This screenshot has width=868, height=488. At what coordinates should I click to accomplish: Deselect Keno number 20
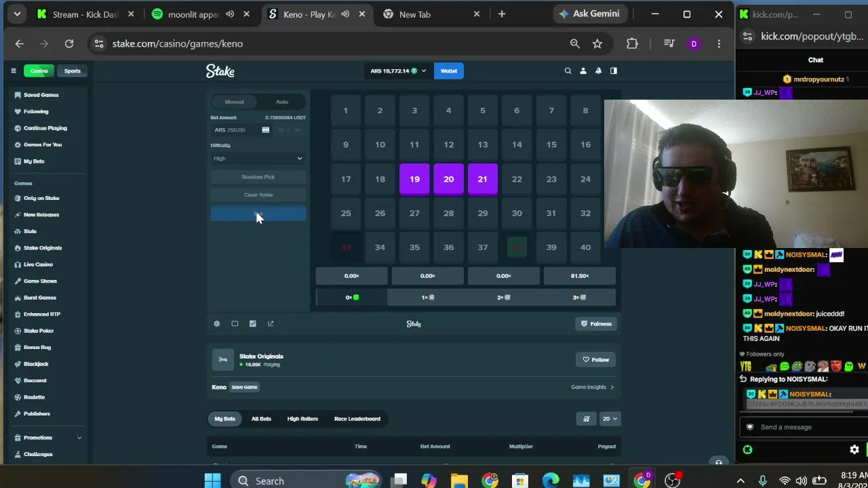coord(448,179)
